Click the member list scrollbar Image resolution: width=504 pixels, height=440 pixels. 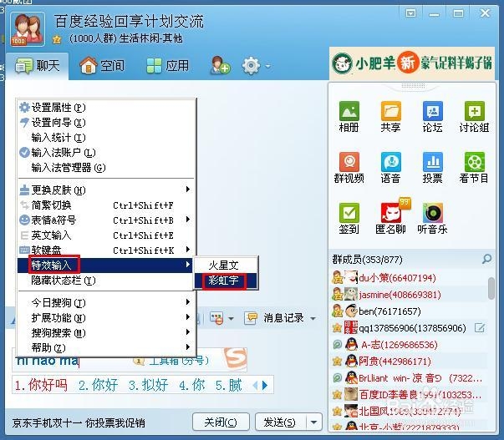[x=491, y=288]
